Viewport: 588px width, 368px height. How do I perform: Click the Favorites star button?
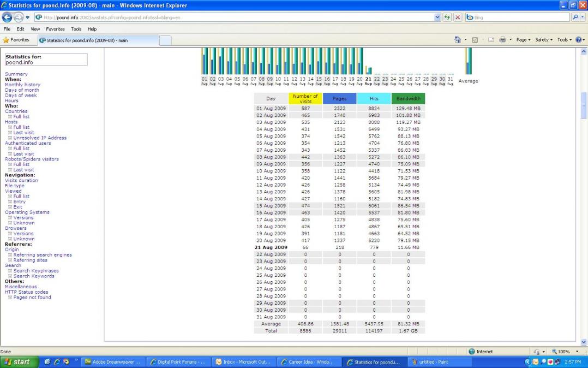coord(16,40)
